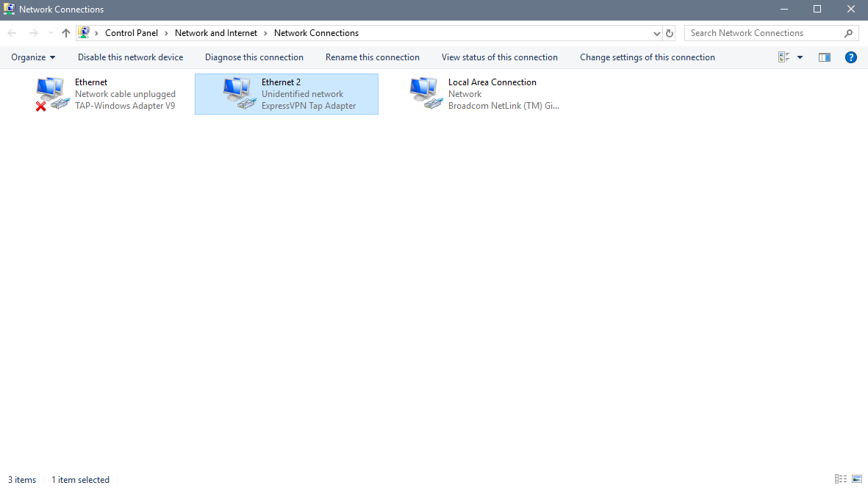
Task: Refresh the Network Connections view
Action: click(x=670, y=33)
